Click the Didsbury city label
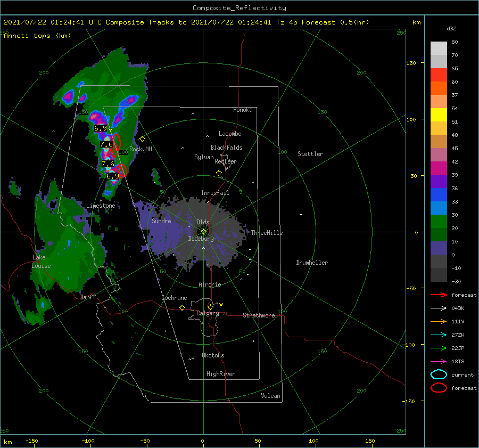Viewport: 479px width, 448px height. (201, 239)
